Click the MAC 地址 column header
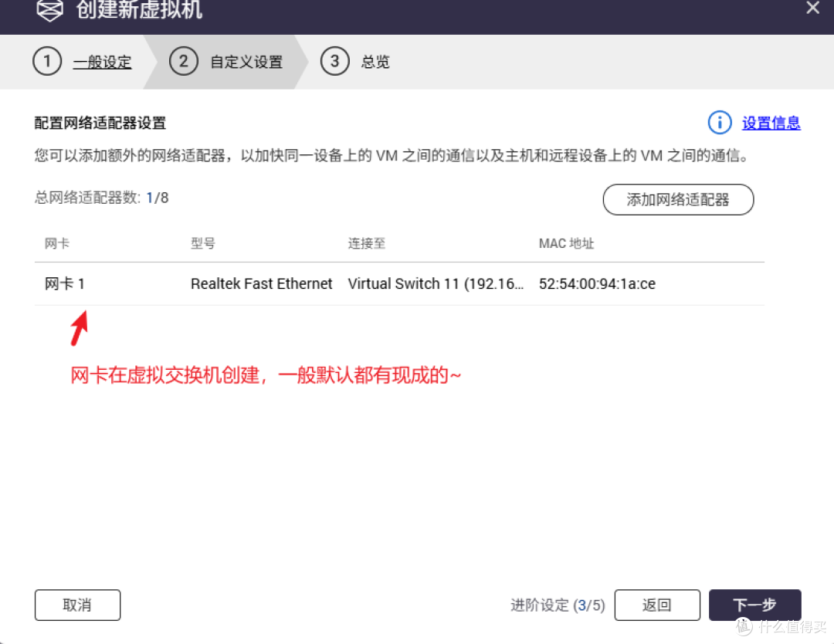The width and height of the screenshot is (834, 644). (566, 243)
